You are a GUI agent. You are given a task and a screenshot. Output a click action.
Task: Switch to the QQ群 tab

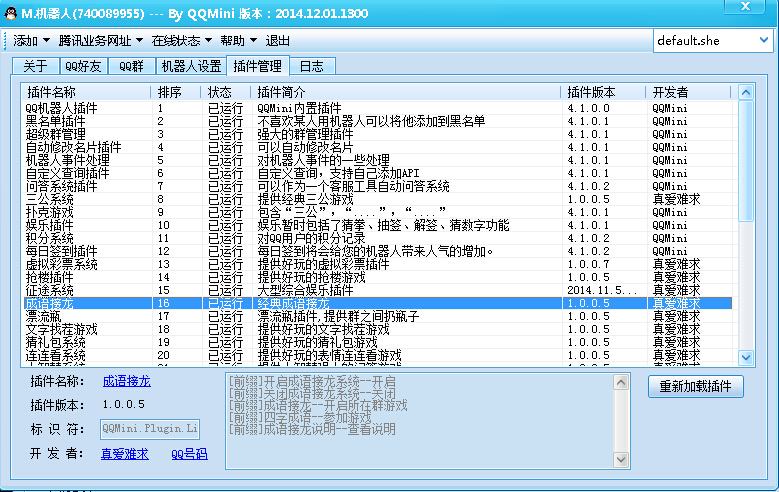pyautogui.click(x=131, y=66)
